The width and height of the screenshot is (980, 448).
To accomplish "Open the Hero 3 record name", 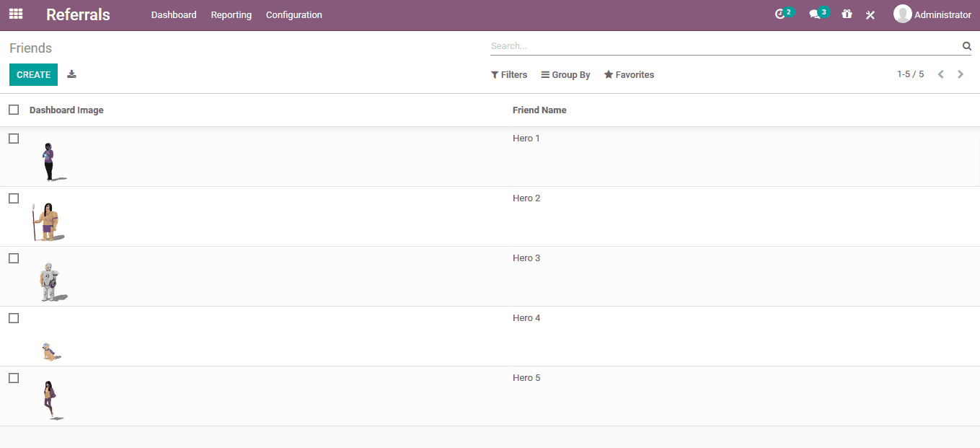I will [x=526, y=258].
